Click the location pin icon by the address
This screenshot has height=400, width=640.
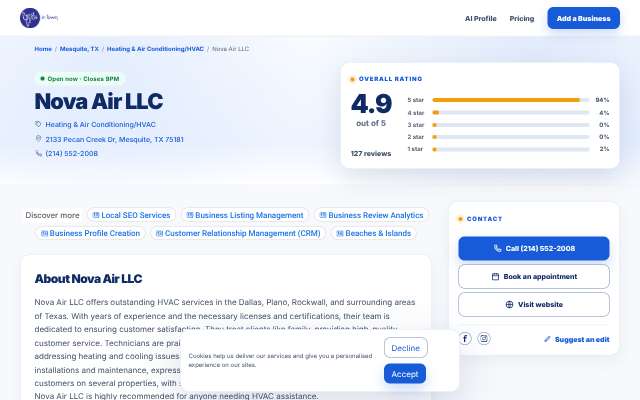[x=38, y=139]
